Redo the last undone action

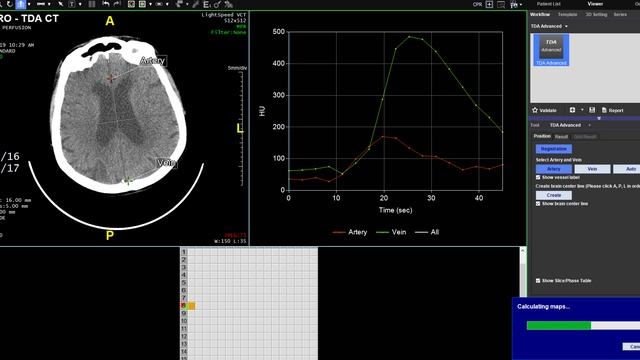pos(118,4)
